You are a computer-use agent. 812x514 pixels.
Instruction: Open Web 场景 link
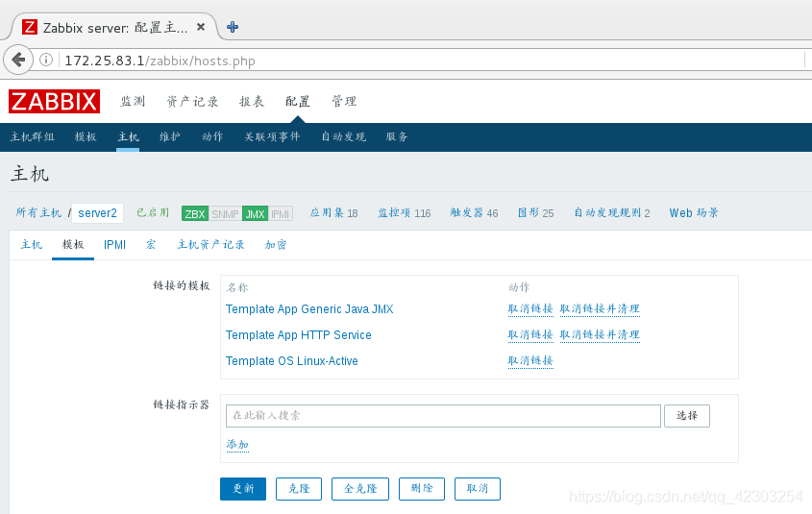tap(694, 212)
